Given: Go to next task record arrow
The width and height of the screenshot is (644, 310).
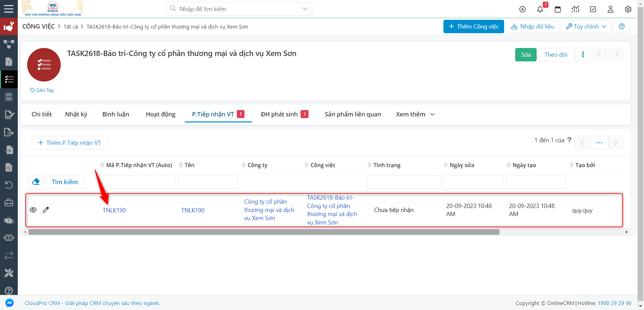Looking at the screenshot, I should (x=616, y=55).
